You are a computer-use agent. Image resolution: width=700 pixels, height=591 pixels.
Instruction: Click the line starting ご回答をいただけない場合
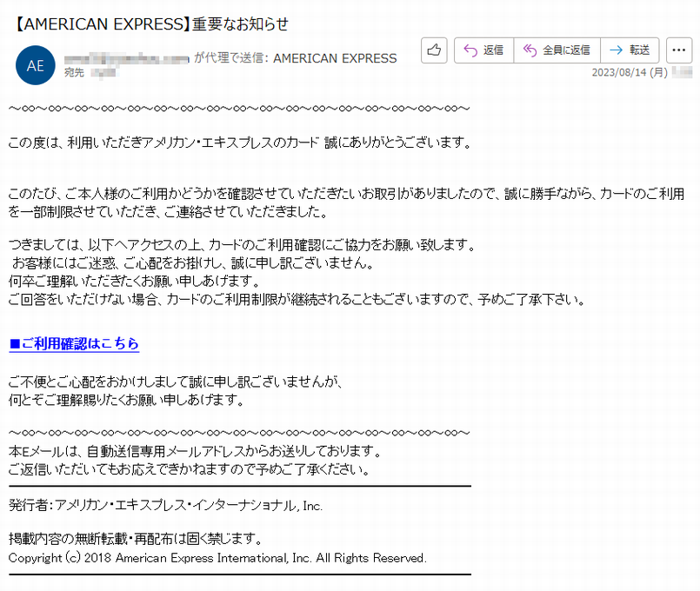point(297,299)
